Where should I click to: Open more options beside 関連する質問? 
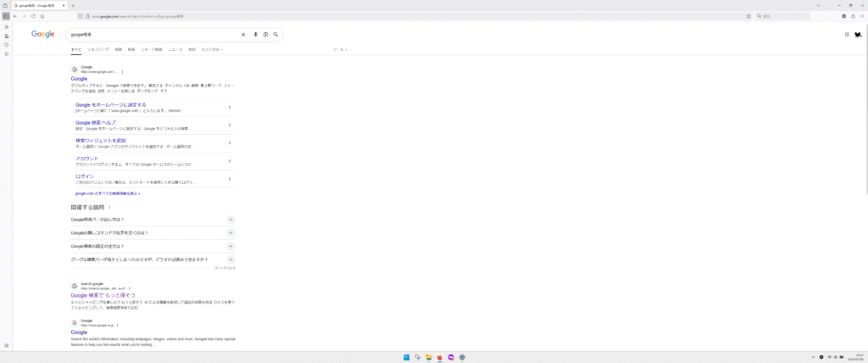(x=109, y=208)
